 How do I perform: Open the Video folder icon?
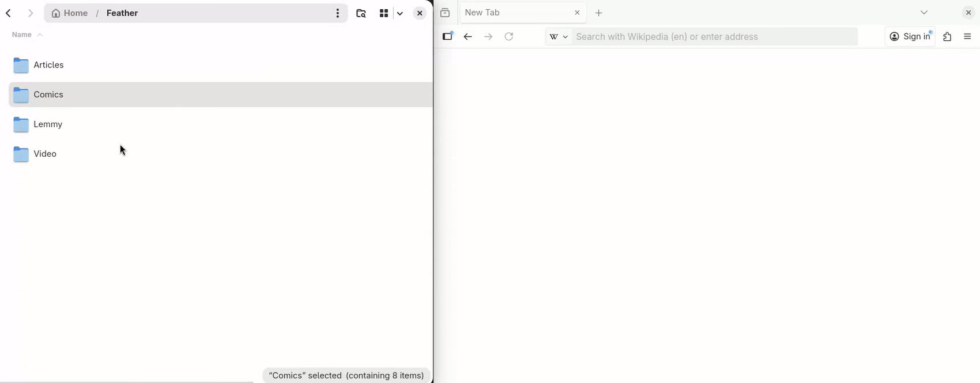coord(21,154)
